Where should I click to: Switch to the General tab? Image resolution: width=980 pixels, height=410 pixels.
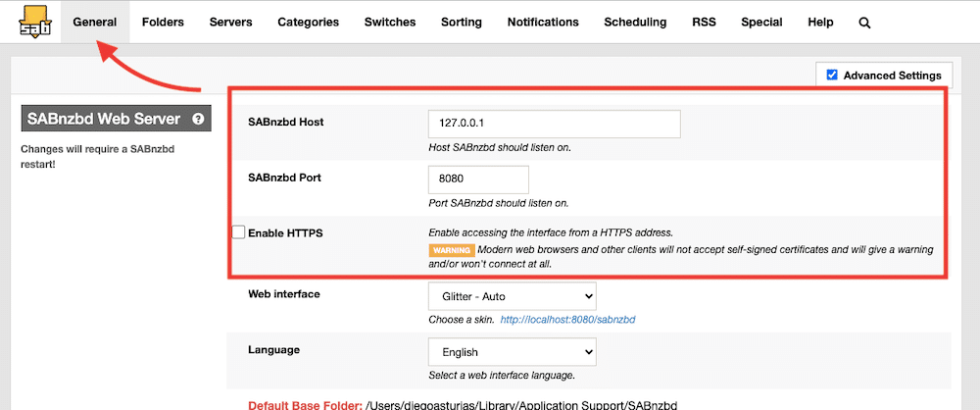(95, 22)
